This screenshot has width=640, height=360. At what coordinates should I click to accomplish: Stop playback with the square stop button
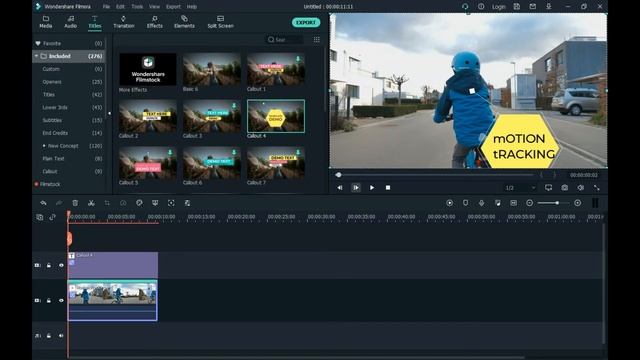(x=388, y=188)
